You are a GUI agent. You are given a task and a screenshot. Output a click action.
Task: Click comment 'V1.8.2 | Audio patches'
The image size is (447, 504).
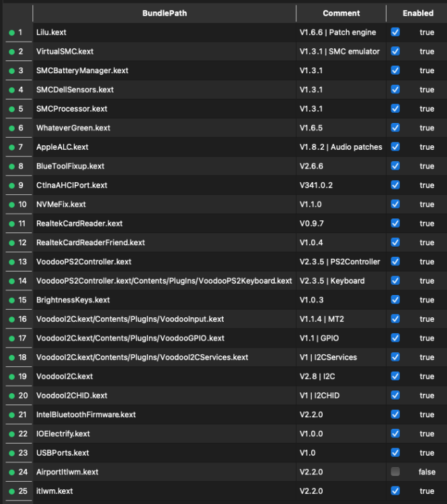coord(341,147)
